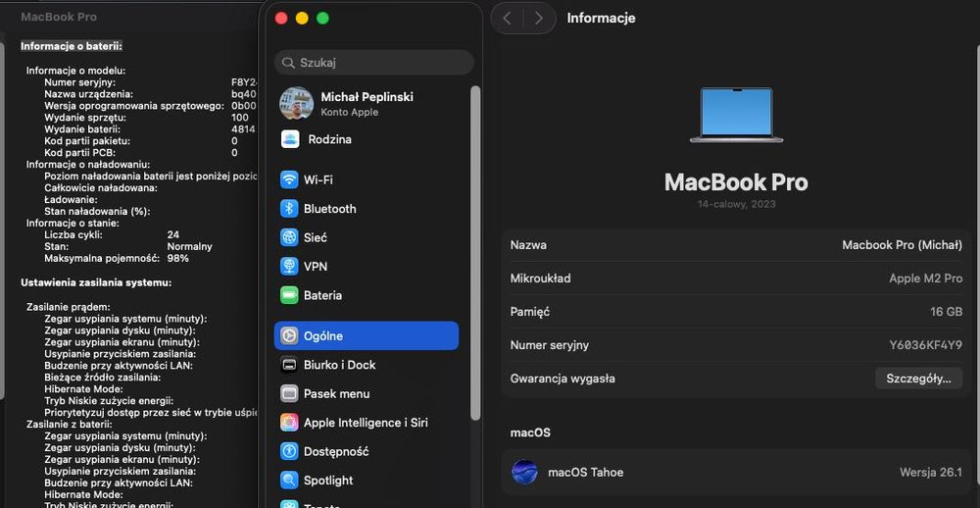The image size is (980, 508).
Task: Open Bateria settings
Action: [x=367, y=294]
